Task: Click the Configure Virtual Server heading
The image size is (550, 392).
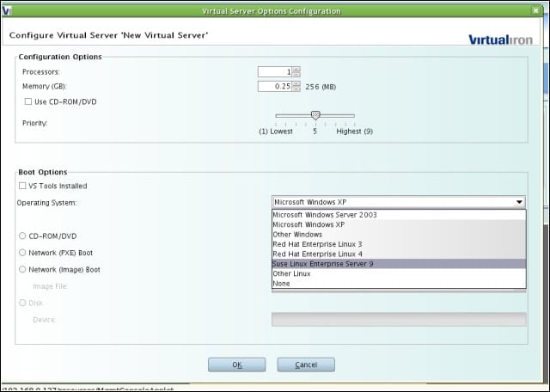Action: tap(109, 35)
